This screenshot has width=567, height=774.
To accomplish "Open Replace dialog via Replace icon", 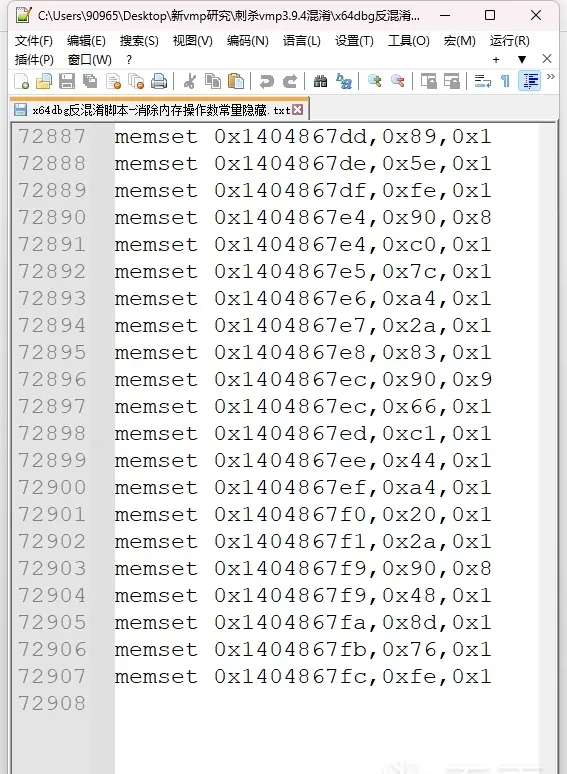I will [343, 81].
